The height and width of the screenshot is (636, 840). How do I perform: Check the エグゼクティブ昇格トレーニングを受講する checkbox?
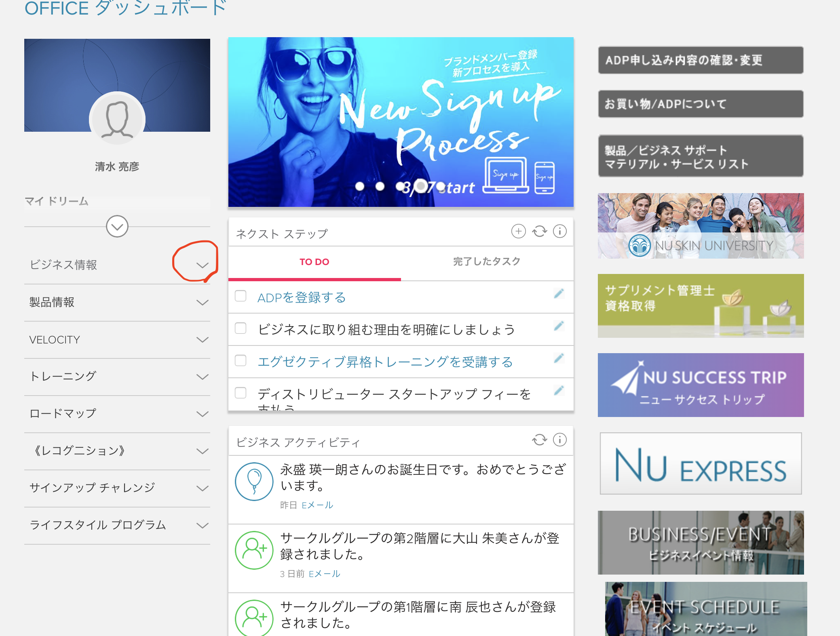(241, 360)
